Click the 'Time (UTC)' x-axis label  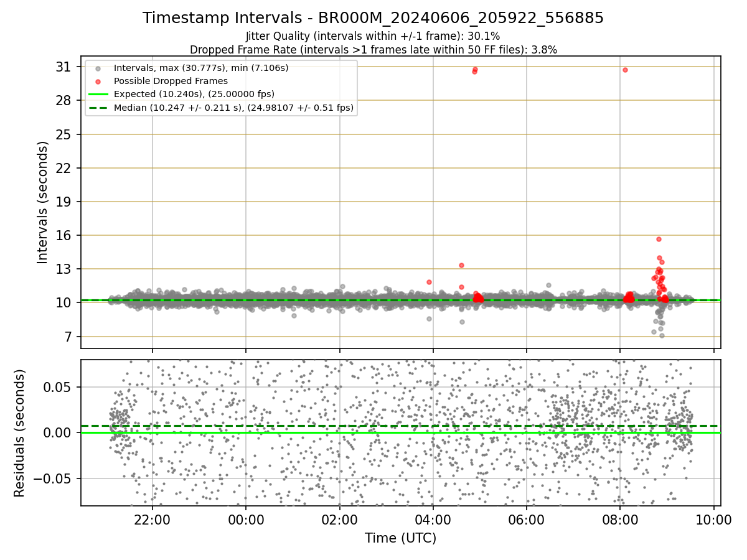400,538
